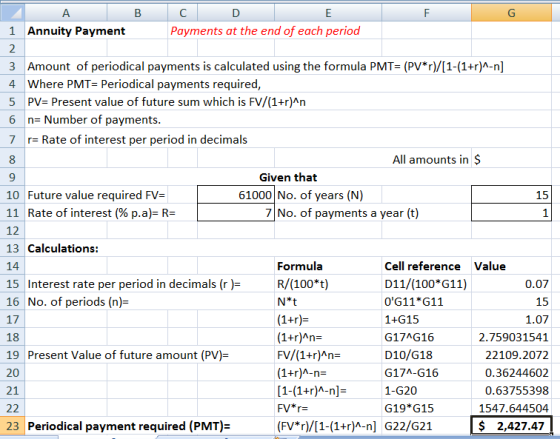Select column F header
This screenshot has width=560, height=439.
[x=426, y=13]
